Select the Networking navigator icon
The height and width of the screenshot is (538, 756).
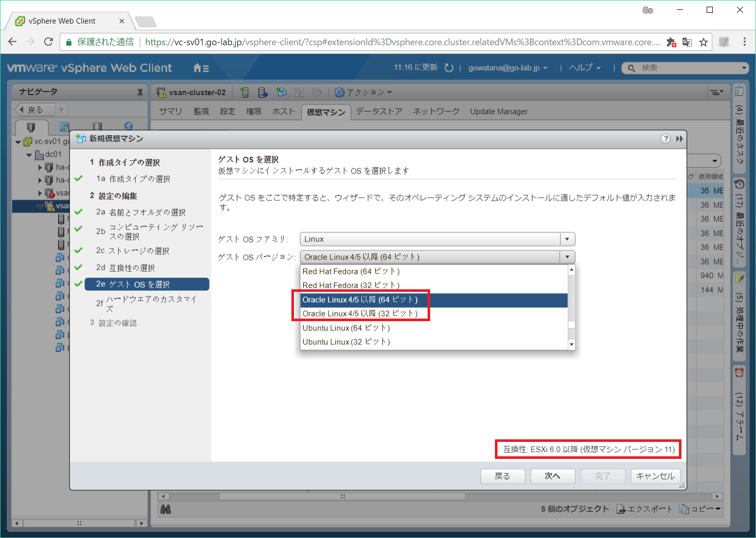128,126
